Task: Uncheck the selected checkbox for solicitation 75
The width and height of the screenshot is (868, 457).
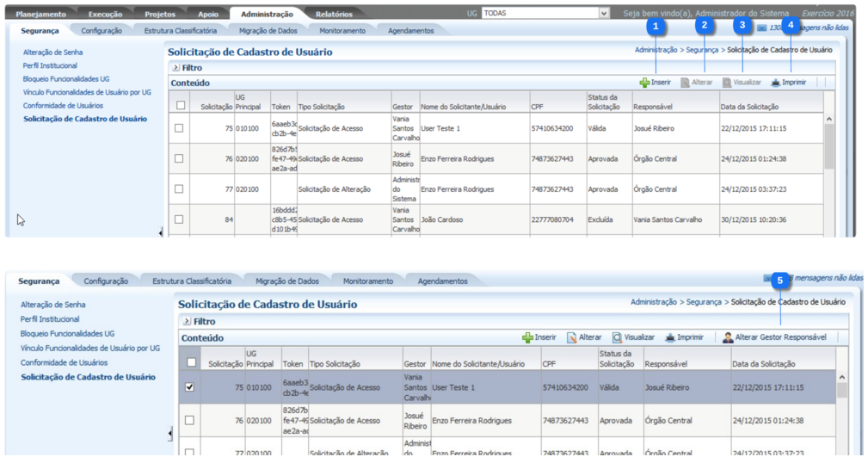Action: 189,387
